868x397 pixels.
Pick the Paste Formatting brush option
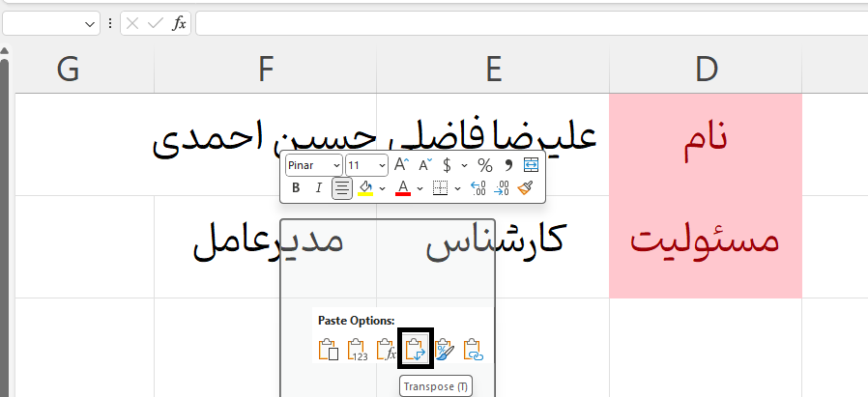click(x=444, y=349)
